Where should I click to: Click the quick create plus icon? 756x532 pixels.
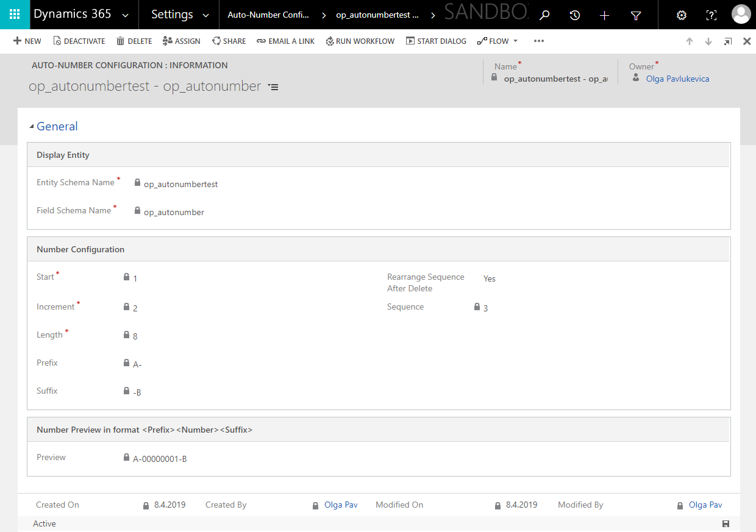pyautogui.click(x=604, y=15)
